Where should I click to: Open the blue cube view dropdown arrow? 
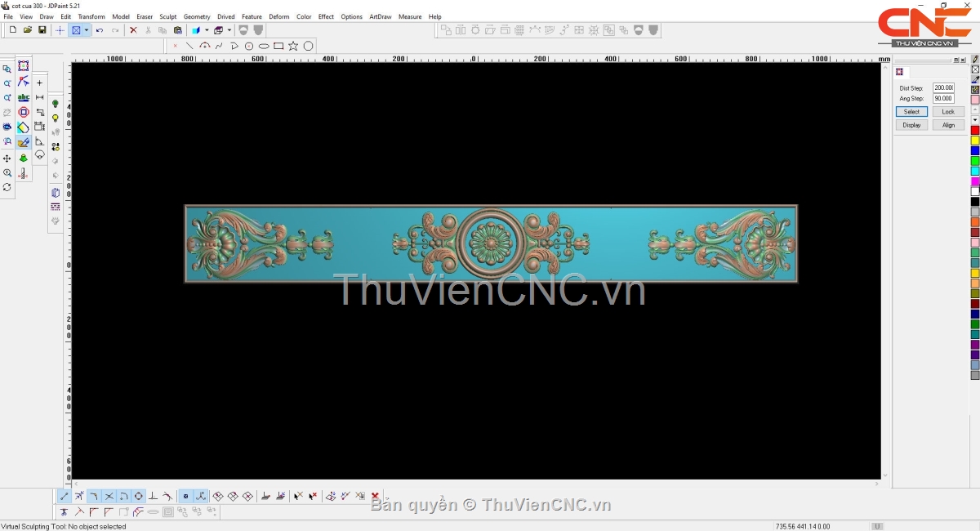[x=207, y=30]
